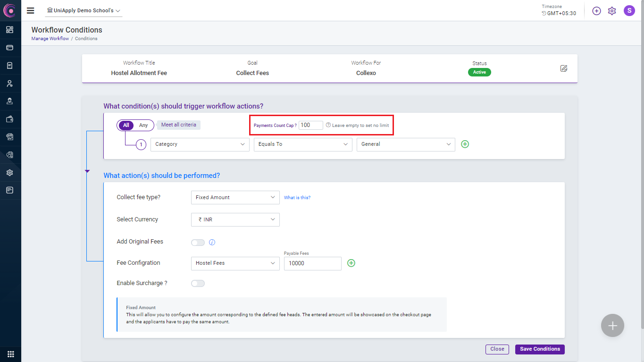Click the header quick-add plus circle icon

(596, 11)
